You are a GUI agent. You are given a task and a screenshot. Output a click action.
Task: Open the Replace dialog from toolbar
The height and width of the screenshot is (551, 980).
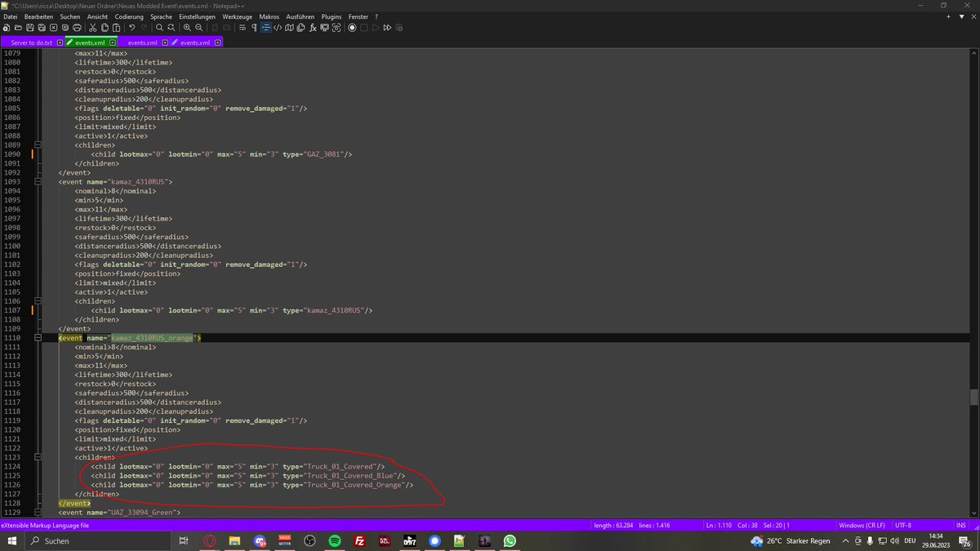tap(171, 28)
